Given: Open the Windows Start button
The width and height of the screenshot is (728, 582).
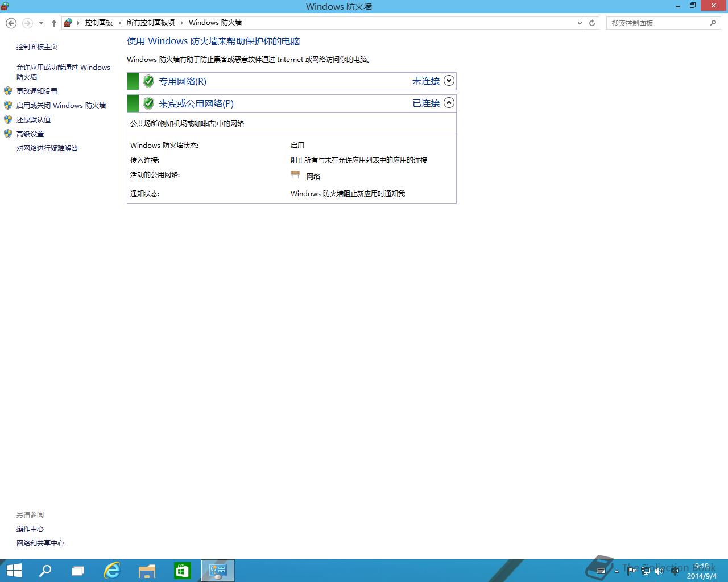Looking at the screenshot, I should coord(14,571).
